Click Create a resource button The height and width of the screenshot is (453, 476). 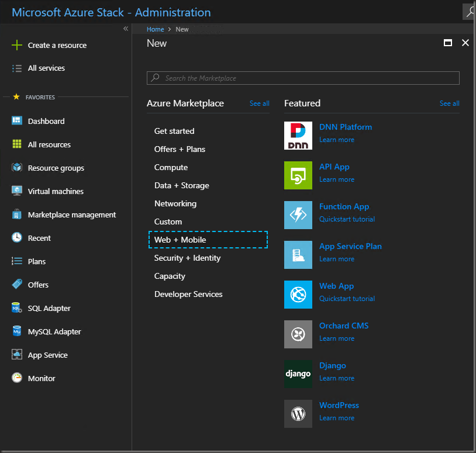point(57,45)
